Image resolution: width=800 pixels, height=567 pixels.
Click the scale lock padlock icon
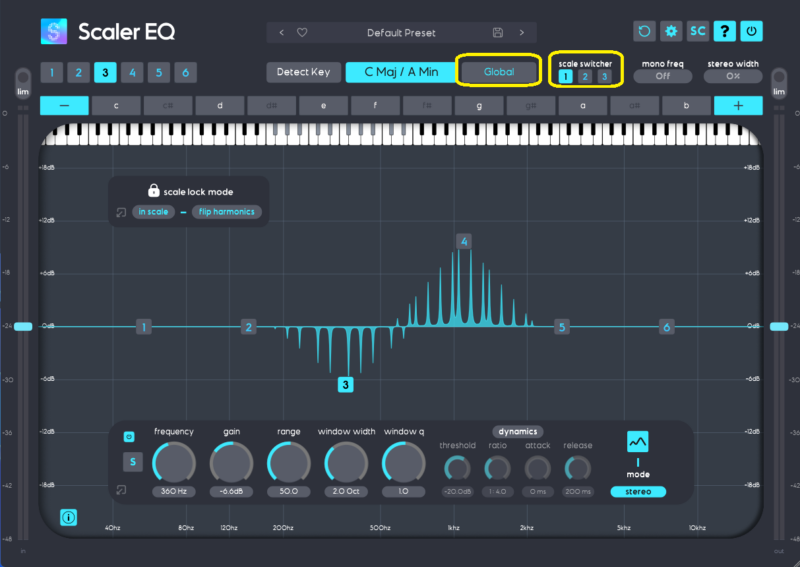pos(154,190)
